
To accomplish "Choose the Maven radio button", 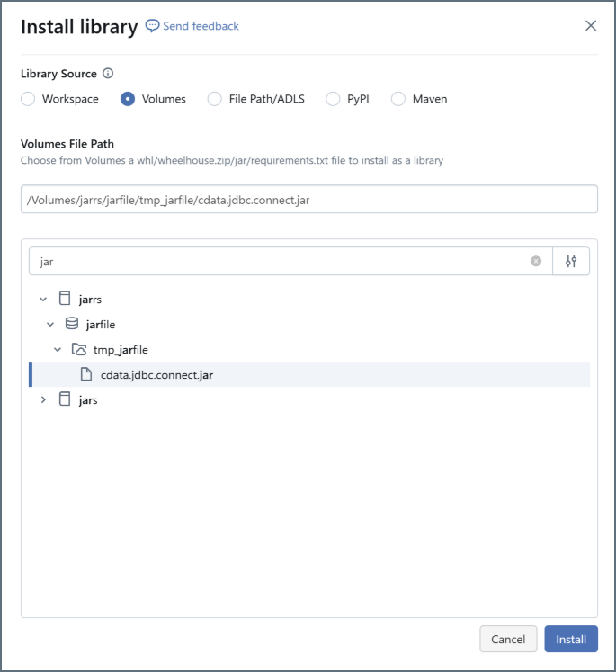I will tap(398, 99).
